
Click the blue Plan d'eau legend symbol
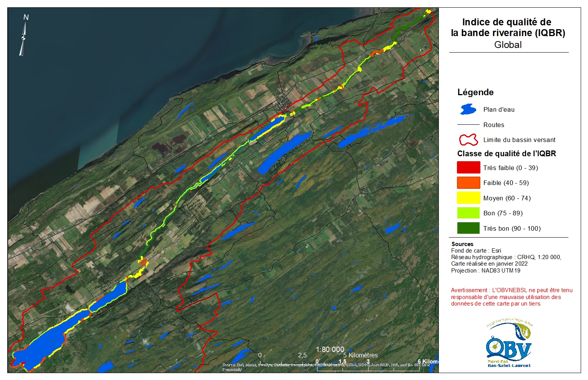pos(468,109)
